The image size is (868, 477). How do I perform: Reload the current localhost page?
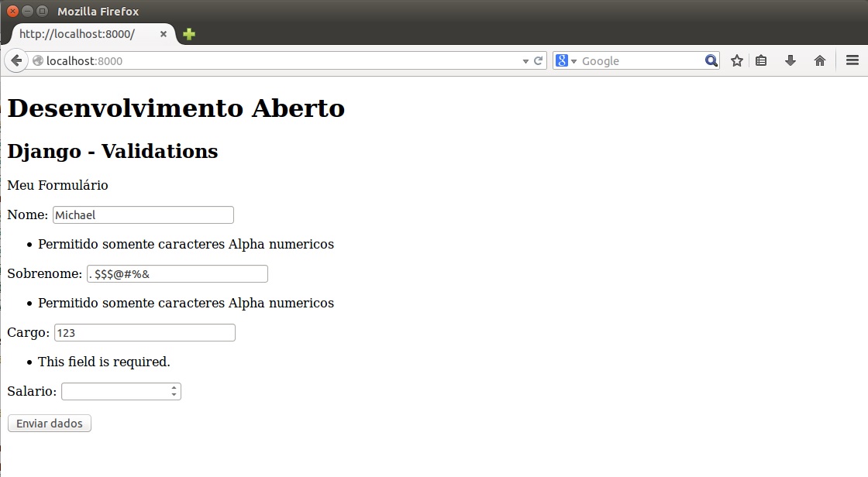539,60
